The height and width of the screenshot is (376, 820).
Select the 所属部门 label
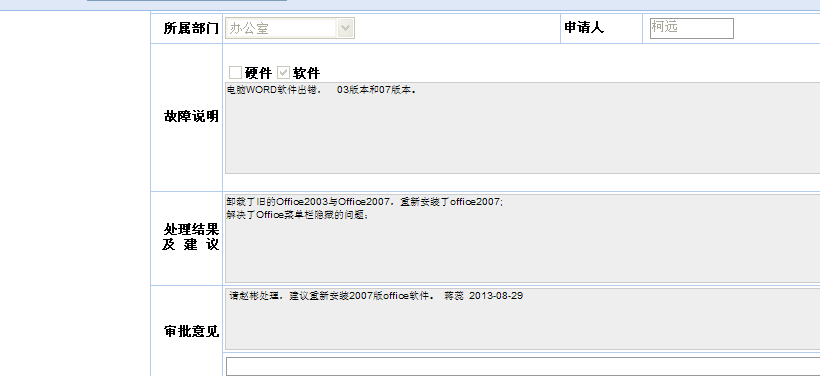coord(191,28)
